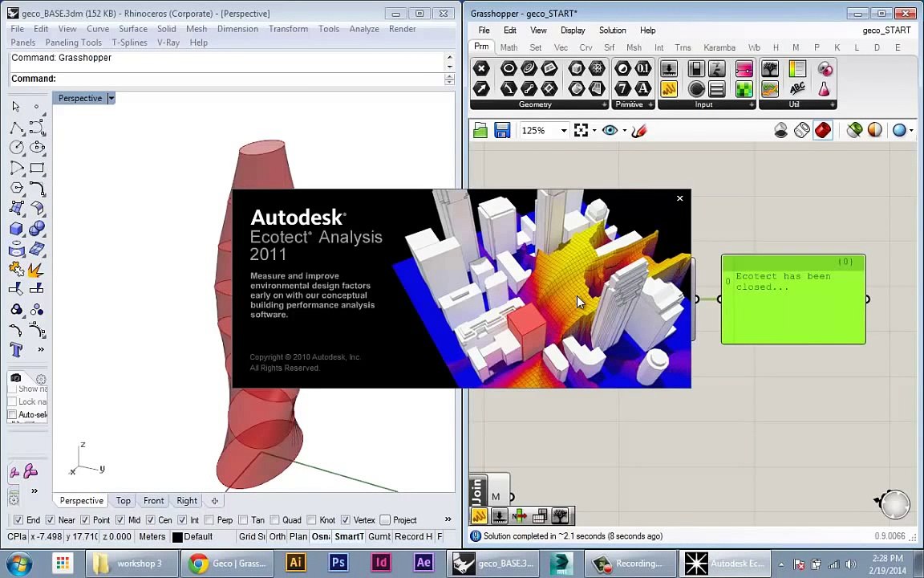Image resolution: width=924 pixels, height=578 pixels.
Task: Save the Grasshopper document with disk icon
Action: tap(502, 130)
